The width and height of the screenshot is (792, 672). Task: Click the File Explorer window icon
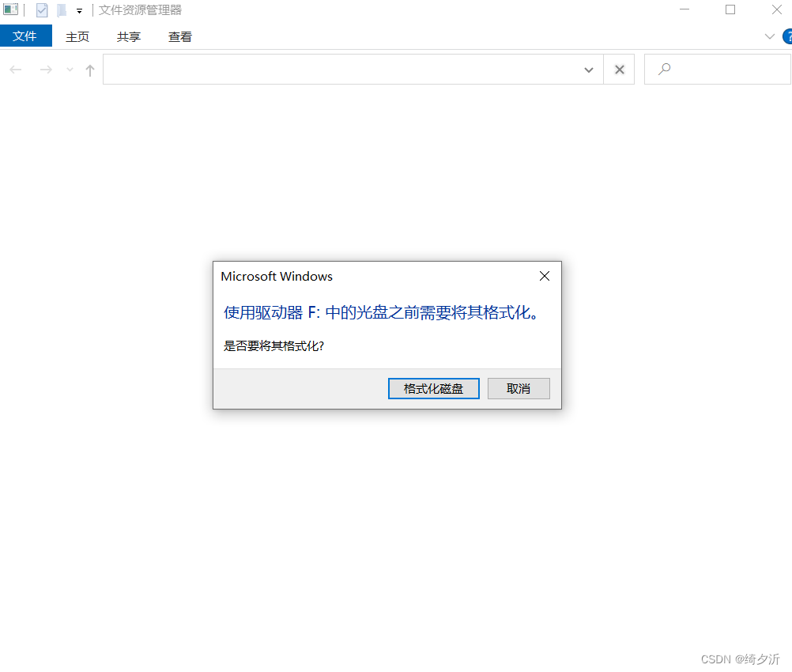click(x=10, y=9)
